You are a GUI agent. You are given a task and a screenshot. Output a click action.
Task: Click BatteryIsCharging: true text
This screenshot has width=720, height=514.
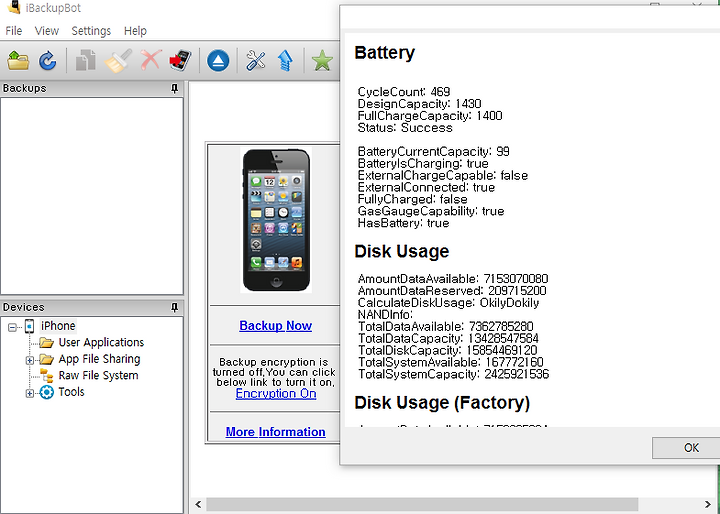[x=423, y=164]
